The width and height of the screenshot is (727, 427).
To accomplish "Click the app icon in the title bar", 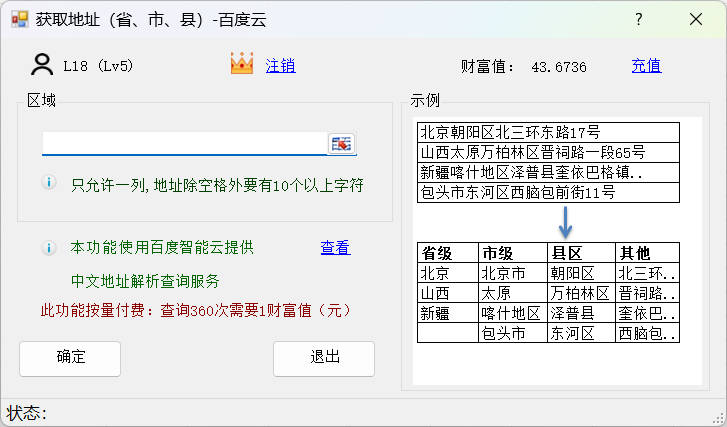I will click(19, 19).
